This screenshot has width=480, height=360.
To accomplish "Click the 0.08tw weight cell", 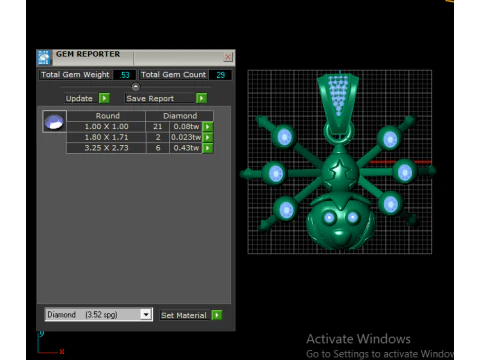I will coord(186,127).
